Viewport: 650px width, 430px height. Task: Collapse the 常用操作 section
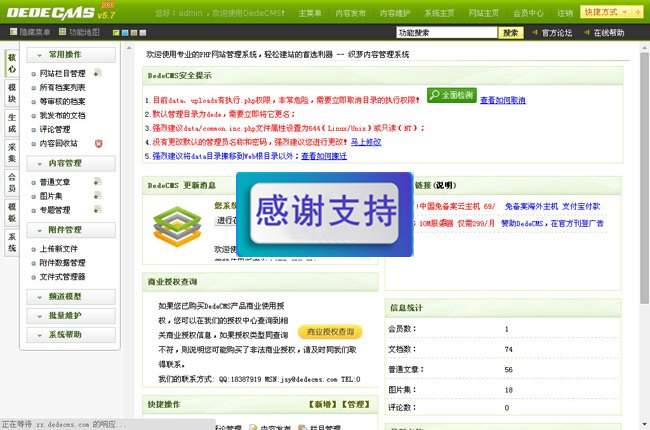click(x=71, y=55)
